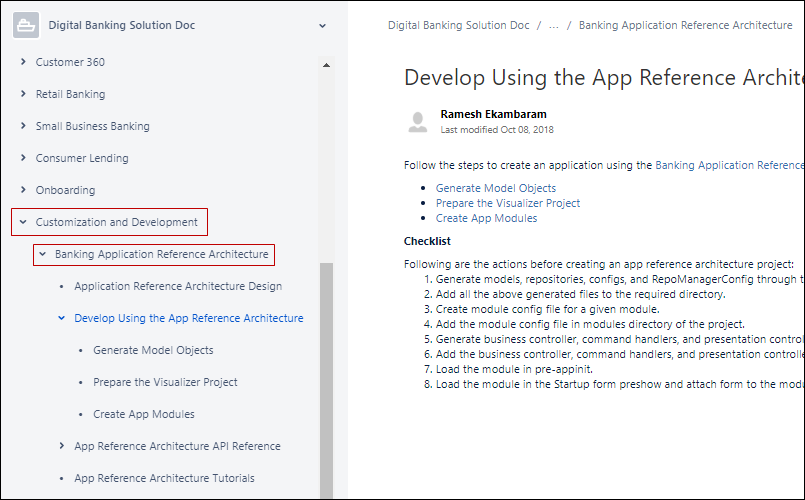Screen dimensions: 805x500
Task: Click Prepare the Visualizer Project content link
Action: click(x=507, y=203)
